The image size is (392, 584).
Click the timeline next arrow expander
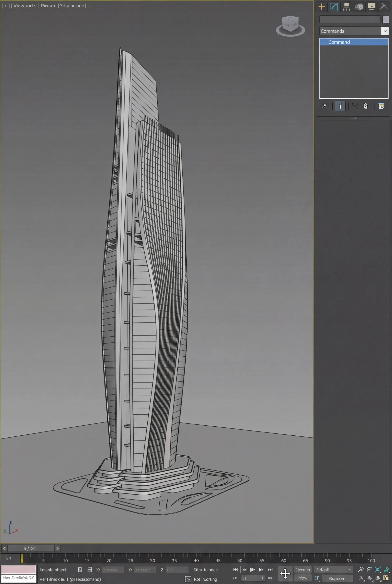58,548
